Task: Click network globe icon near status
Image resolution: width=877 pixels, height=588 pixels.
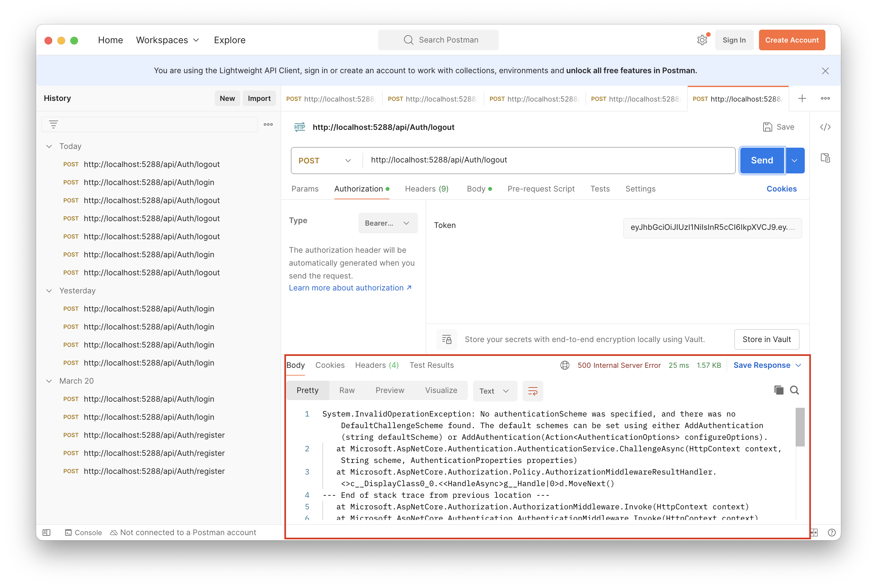Action: point(565,365)
